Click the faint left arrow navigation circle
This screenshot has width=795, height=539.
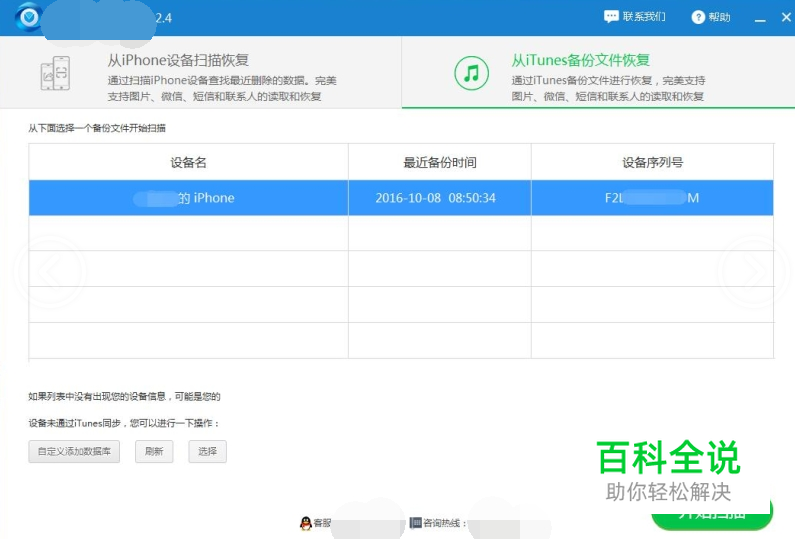[50, 272]
